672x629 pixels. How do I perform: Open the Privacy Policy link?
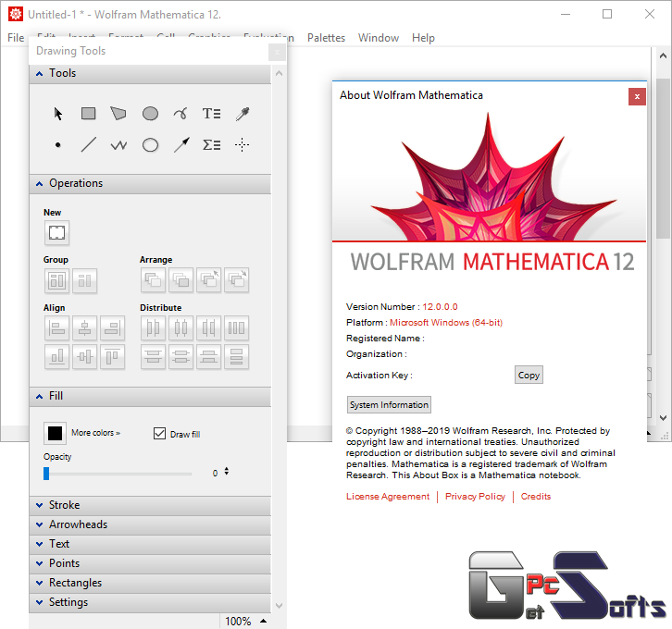pos(475,497)
